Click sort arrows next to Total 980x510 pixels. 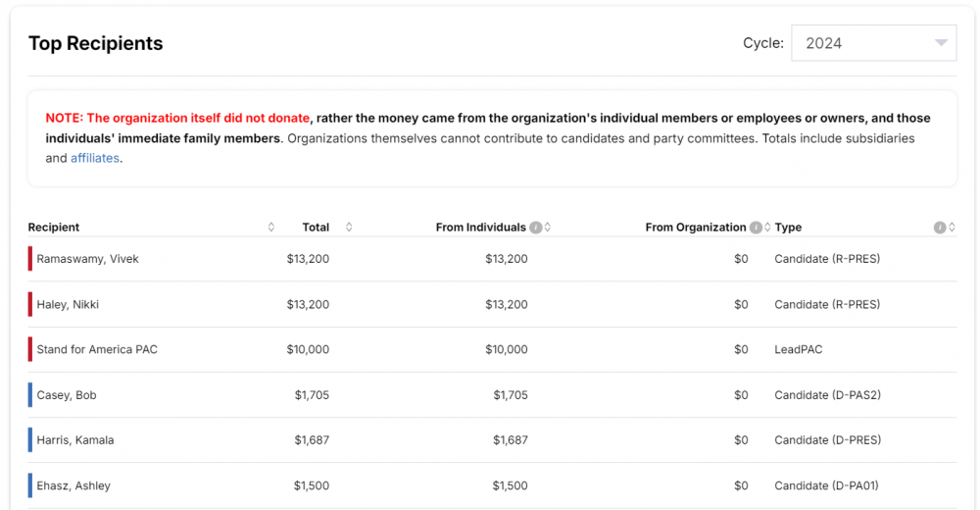click(349, 228)
